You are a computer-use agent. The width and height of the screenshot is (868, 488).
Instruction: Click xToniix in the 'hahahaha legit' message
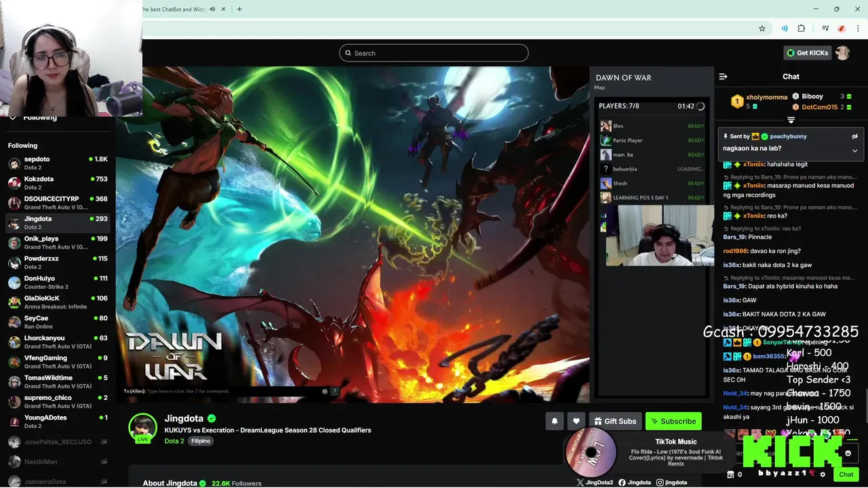pos(753,164)
